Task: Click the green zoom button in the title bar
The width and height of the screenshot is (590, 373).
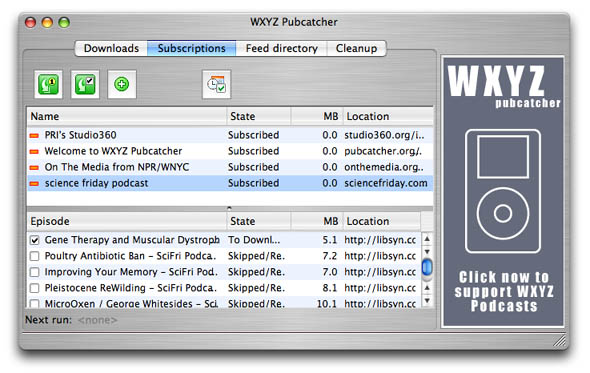Action: [64, 23]
